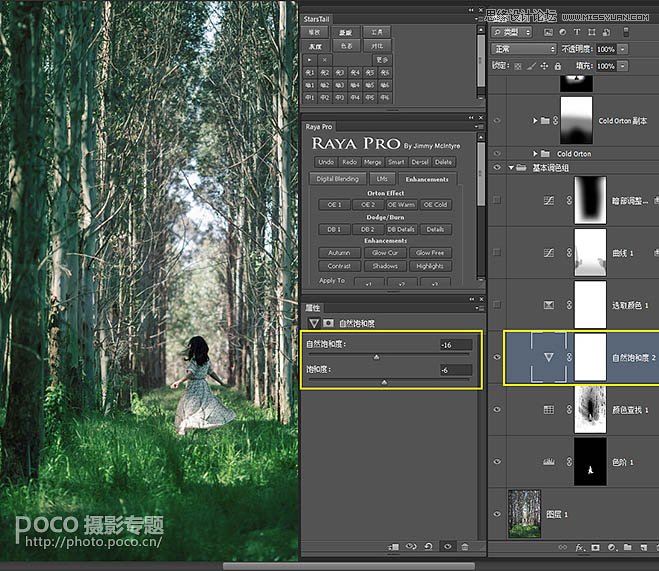This screenshot has height=571, width=659.
Task: Select the vibrance triangle icon in Properties header
Action: (x=314, y=323)
